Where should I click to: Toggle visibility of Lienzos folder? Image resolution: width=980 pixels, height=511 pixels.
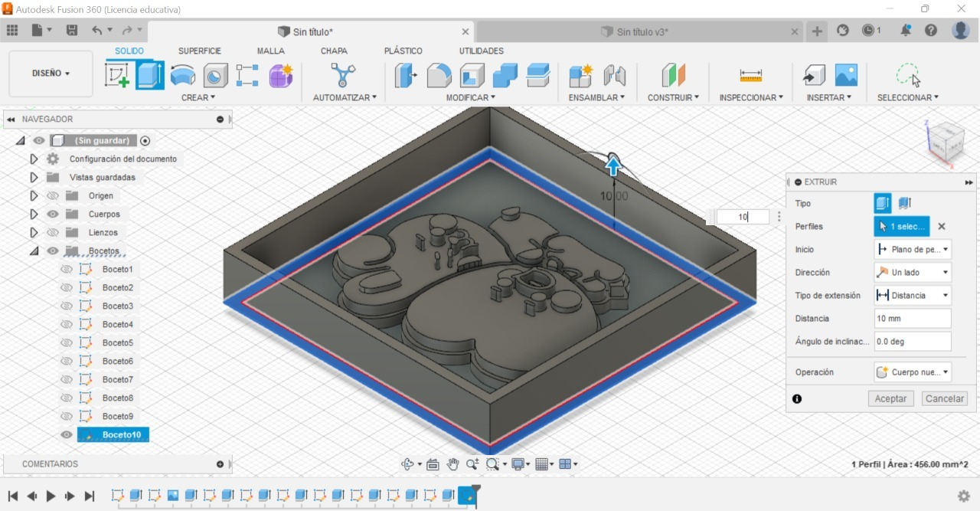[x=53, y=233]
